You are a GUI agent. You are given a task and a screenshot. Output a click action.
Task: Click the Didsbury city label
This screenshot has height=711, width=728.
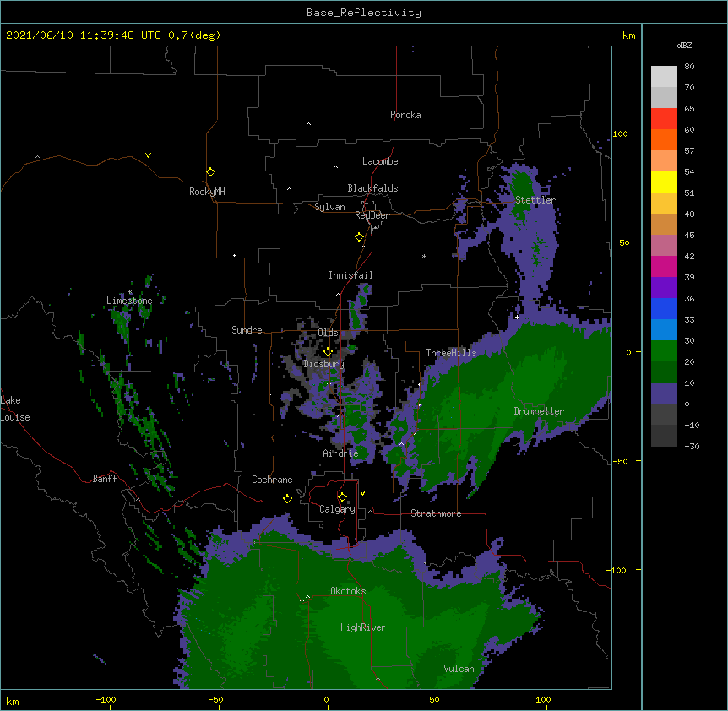tap(323, 364)
